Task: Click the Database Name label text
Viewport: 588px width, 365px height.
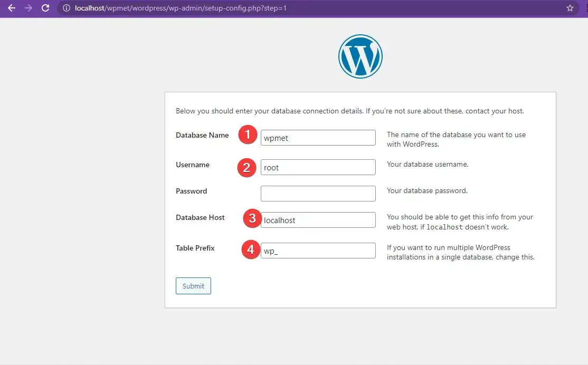Action: click(x=202, y=135)
